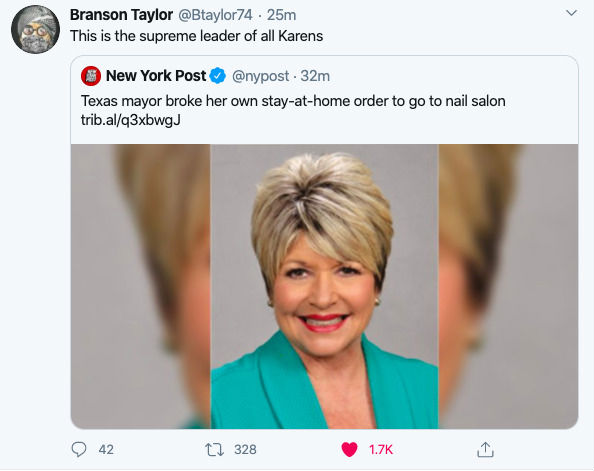594x471 pixels.
Task: Open the 25m tweet timestamp
Action: click(x=281, y=15)
